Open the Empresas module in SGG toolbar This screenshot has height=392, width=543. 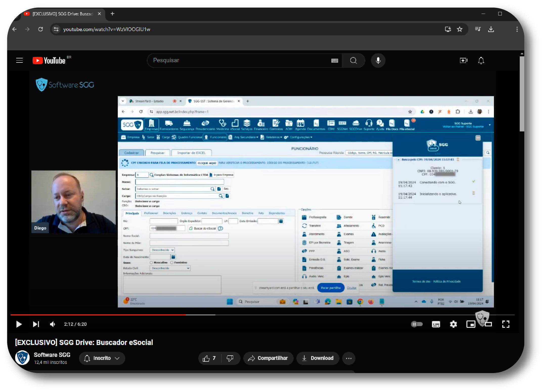tap(151, 125)
